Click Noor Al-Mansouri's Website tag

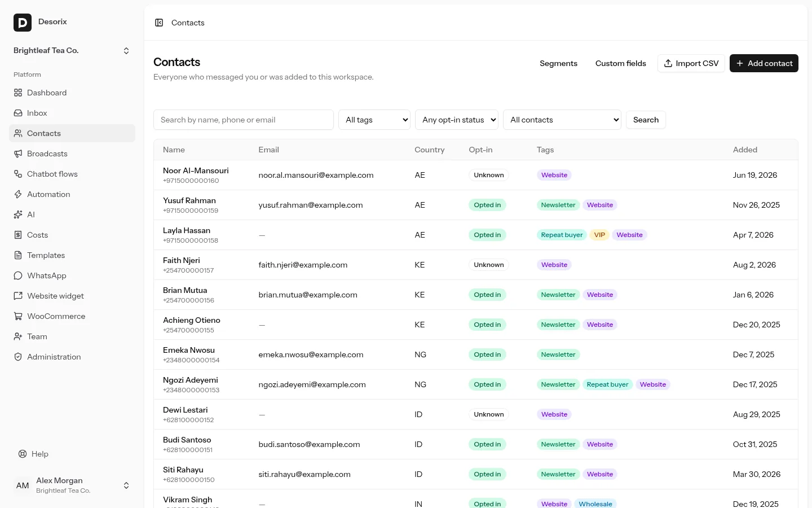pyautogui.click(x=554, y=175)
